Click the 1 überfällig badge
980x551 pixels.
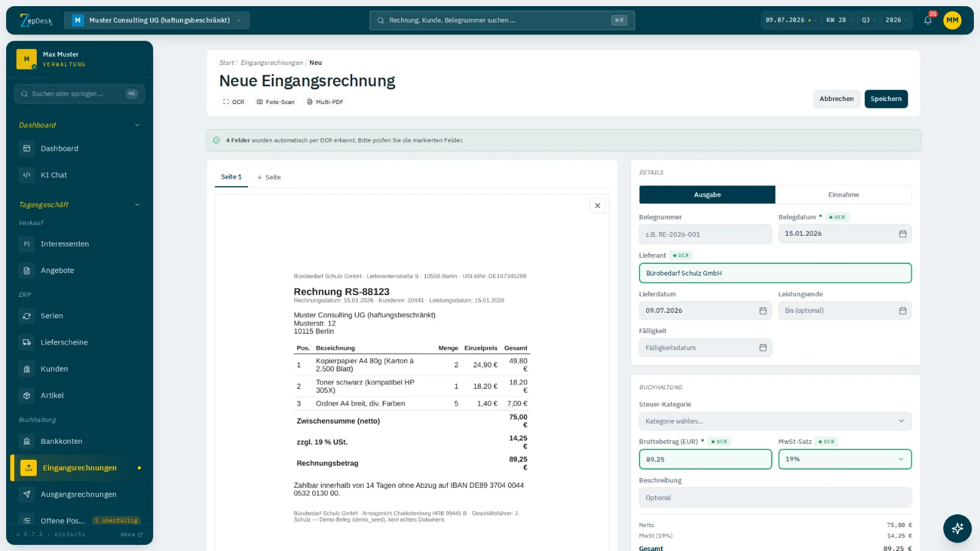coord(116,521)
